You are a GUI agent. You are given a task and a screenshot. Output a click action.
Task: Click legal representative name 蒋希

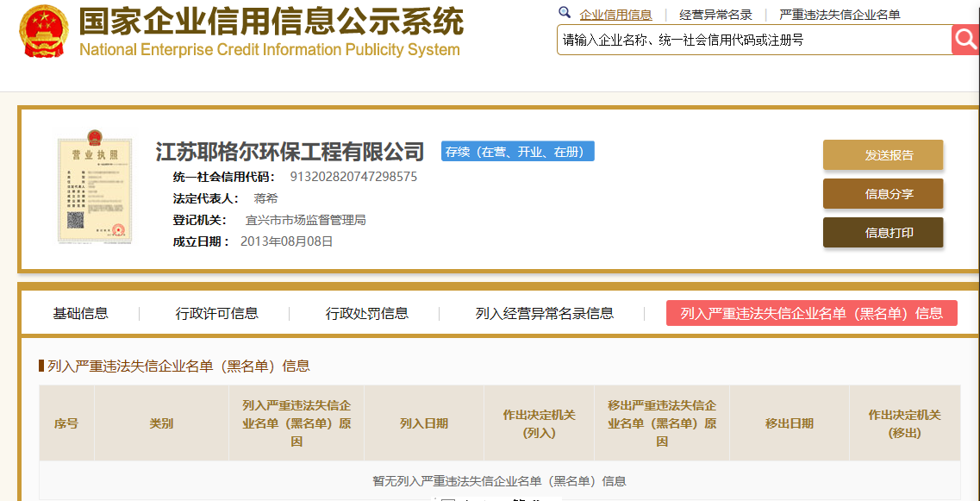pos(265,199)
